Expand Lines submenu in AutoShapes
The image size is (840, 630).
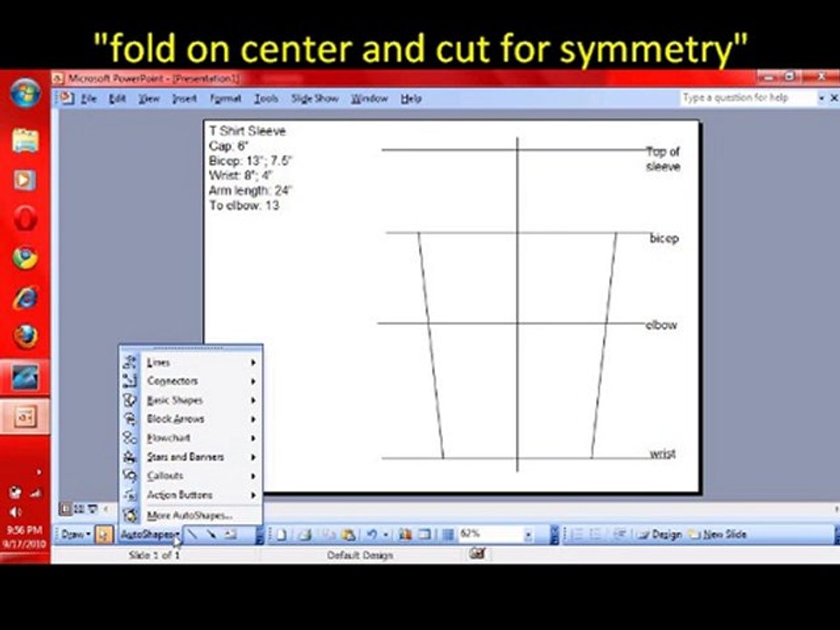click(x=191, y=362)
